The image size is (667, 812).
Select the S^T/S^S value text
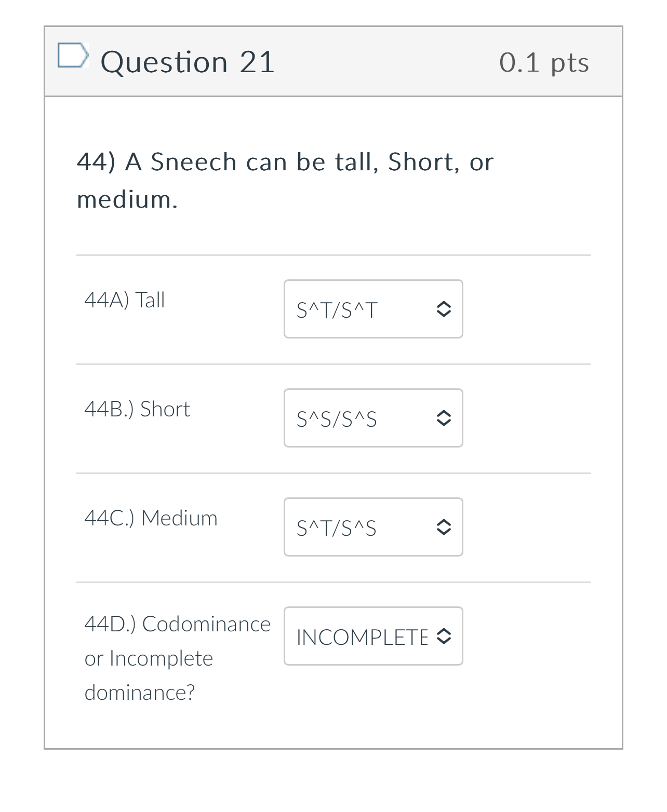point(337,529)
